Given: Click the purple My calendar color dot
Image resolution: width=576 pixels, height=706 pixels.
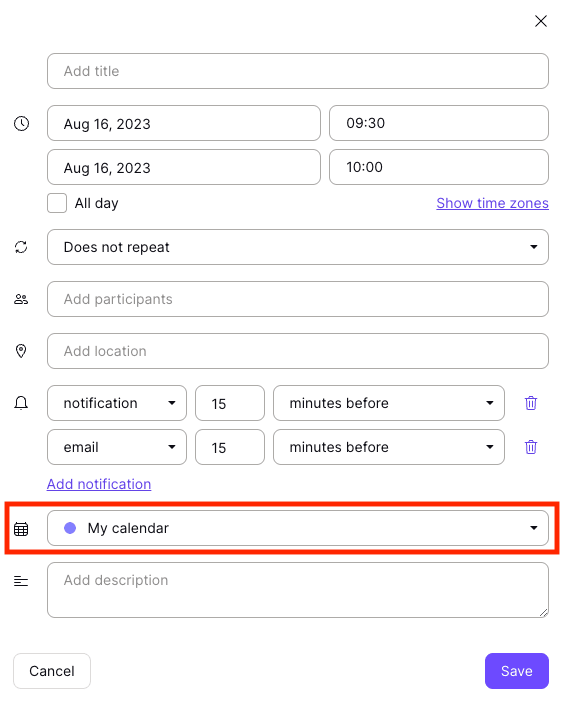Looking at the screenshot, I should (70, 528).
